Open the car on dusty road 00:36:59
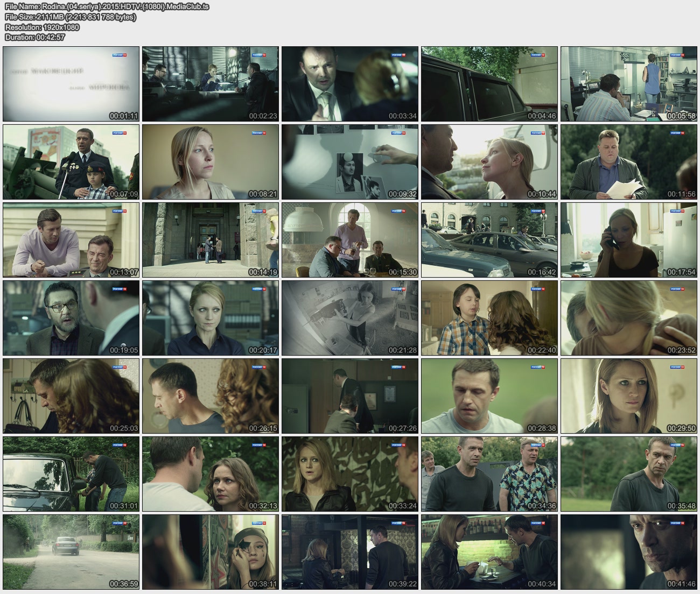700x594 pixels. (x=71, y=552)
